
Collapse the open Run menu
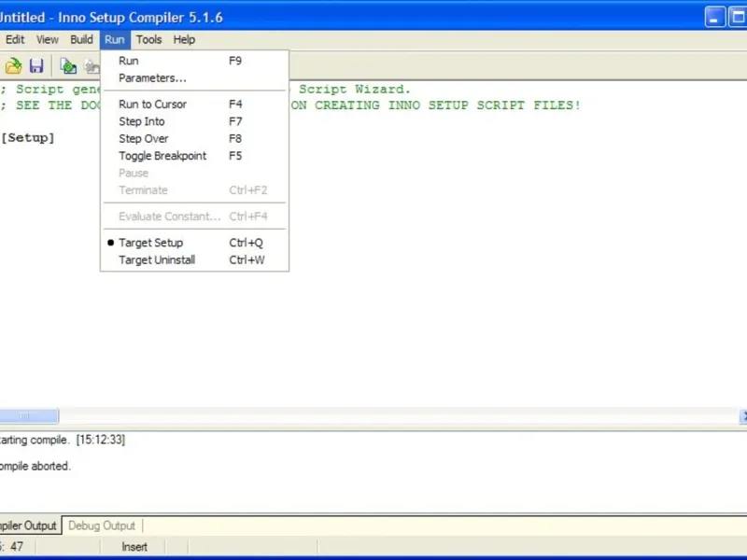point(115,39)
